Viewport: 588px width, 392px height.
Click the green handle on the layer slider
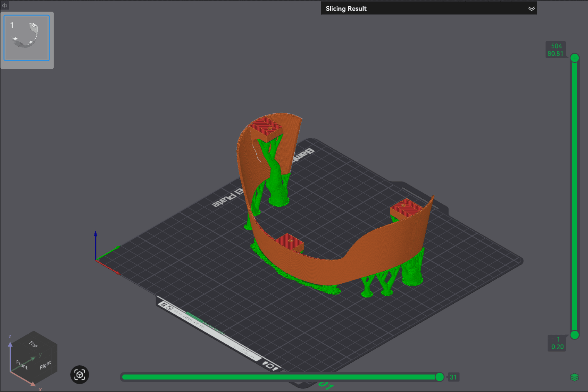point(575,335)
